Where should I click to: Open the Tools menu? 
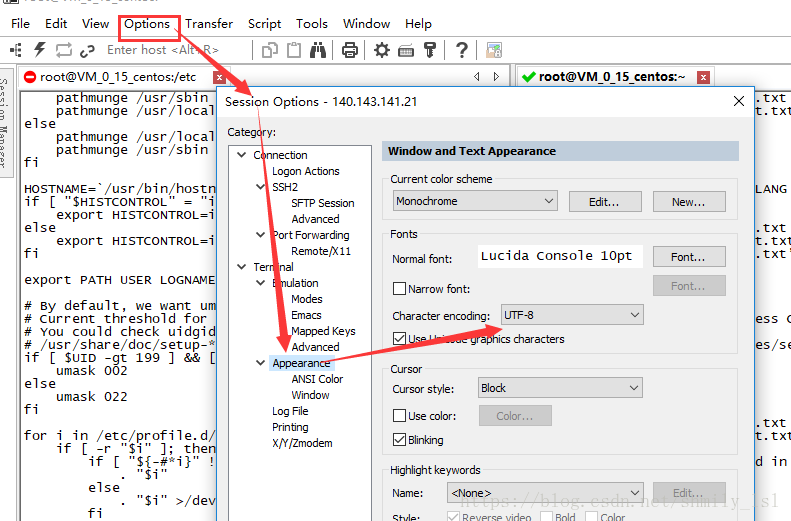tap(312, 24)
